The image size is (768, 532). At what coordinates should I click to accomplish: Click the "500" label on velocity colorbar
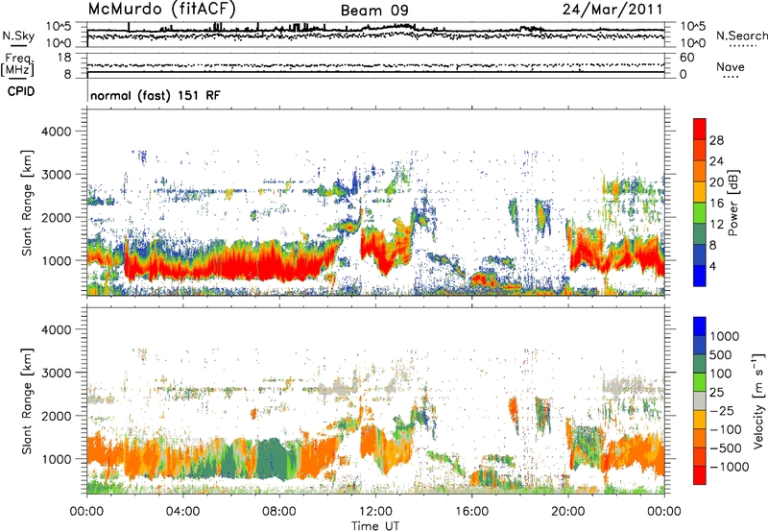tap(723, 355)
